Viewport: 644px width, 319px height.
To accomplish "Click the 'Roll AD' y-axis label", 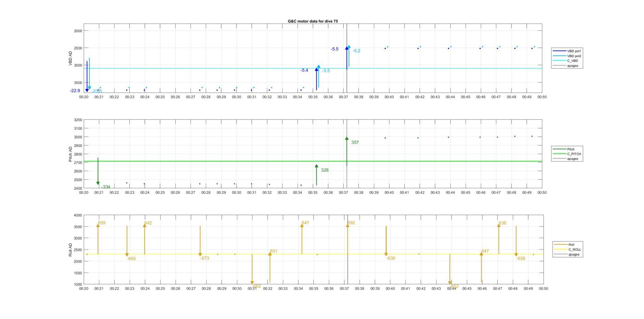I will pos(71,250).
